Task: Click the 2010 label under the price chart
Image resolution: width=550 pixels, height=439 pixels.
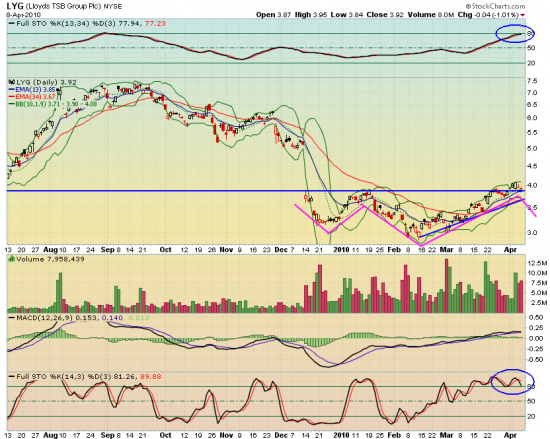Action: (x=341, y=250)
